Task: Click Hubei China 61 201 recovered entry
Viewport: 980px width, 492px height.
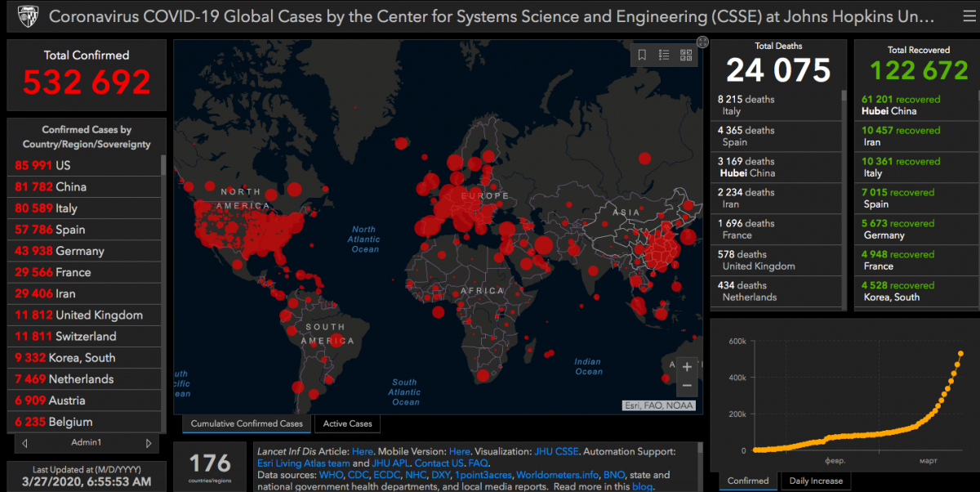Action: coord(915,105)
